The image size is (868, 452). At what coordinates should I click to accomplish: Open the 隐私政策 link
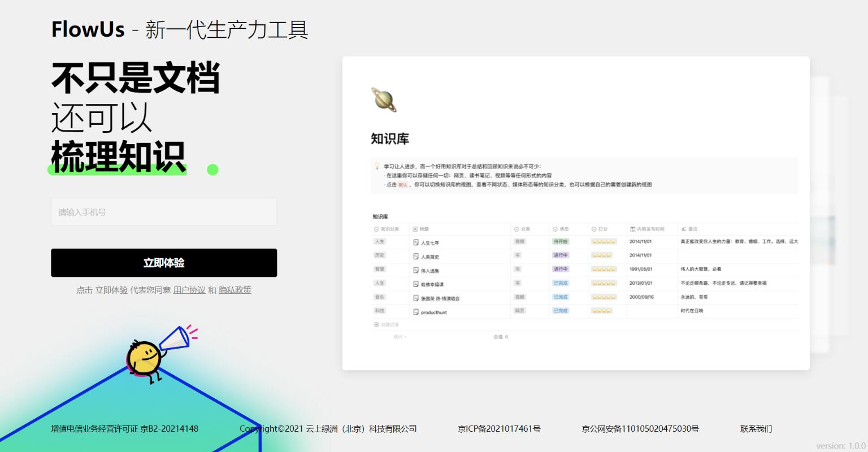[x=235, y=290]
